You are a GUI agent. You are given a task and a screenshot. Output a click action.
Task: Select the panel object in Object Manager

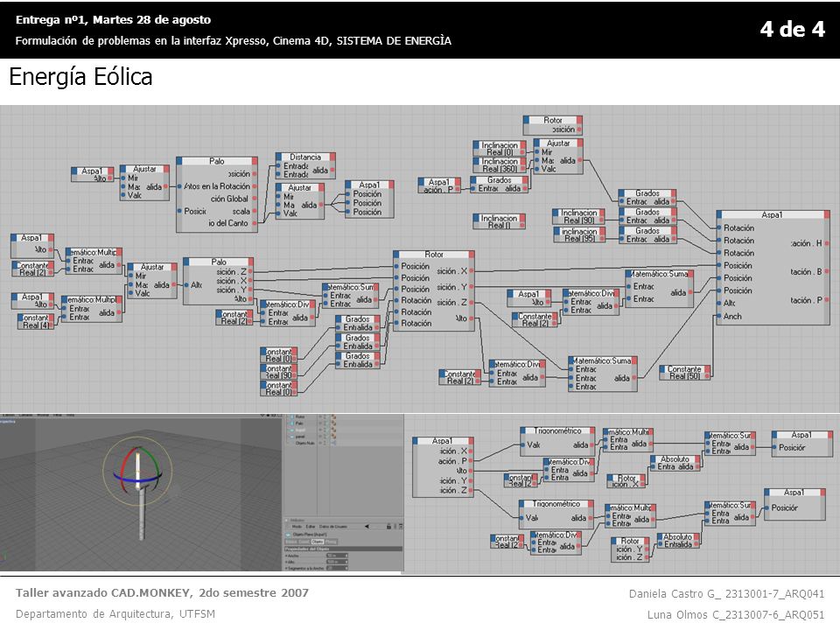pos(300,437)
